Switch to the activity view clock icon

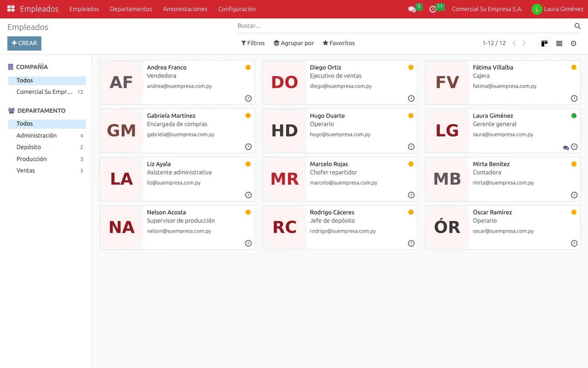pyautogui.click(x=573, y=43)
